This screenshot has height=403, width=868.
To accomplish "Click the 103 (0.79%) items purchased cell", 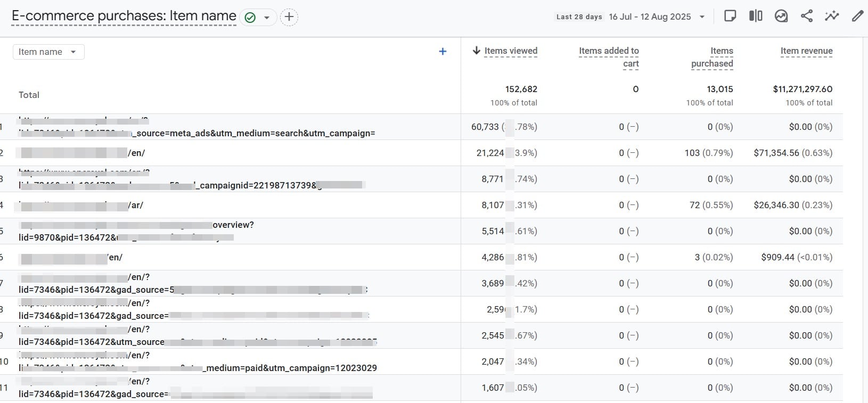I will tap(708, 153).
